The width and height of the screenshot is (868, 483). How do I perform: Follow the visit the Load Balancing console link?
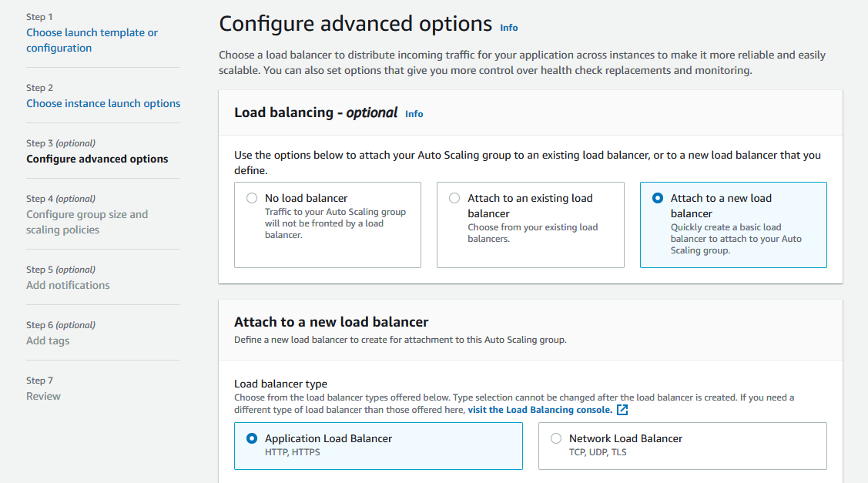coord(539,410)
